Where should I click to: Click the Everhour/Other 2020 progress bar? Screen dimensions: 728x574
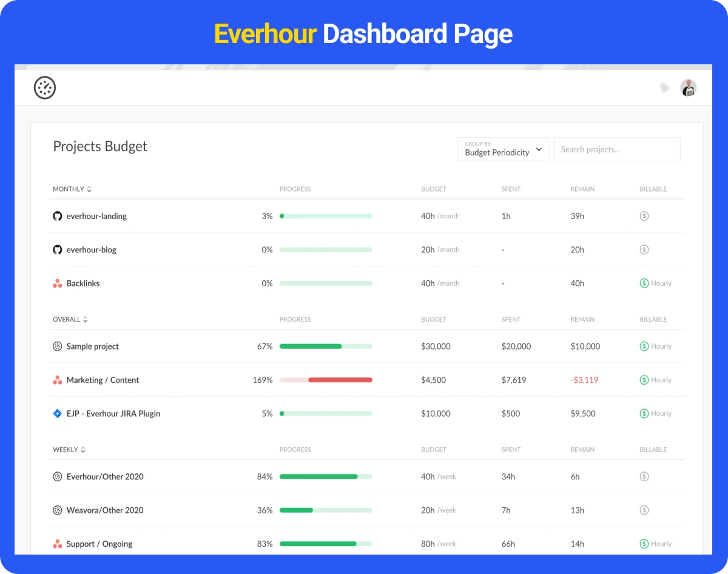(326, 477)
